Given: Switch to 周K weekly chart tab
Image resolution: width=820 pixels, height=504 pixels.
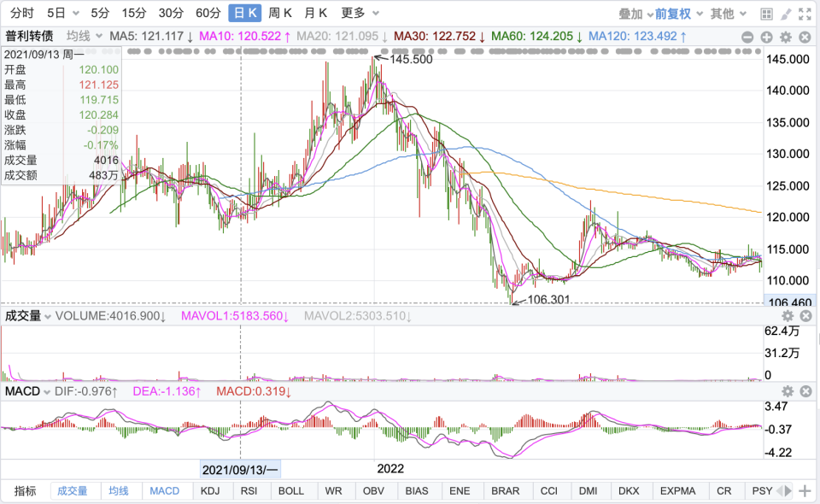Looking at the screenshot, I should pos(280,13).
